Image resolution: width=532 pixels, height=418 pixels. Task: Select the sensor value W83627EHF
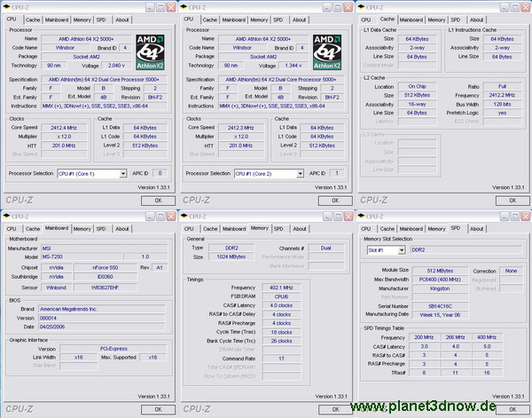point(106,288)
